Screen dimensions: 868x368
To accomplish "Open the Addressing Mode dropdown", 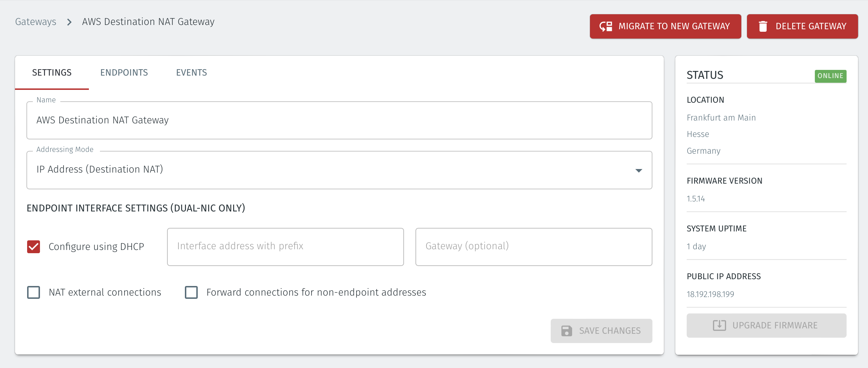I will click(x=339, y=170).
